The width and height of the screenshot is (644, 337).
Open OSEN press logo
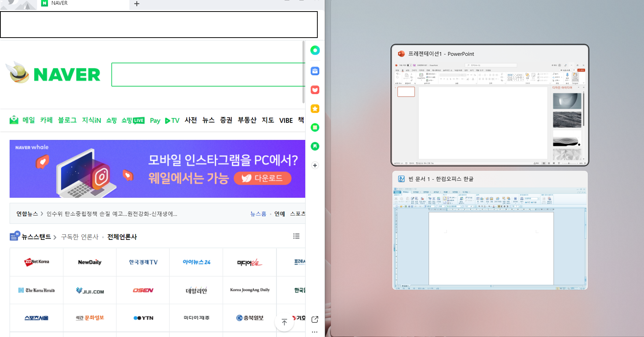coord(143,290)
